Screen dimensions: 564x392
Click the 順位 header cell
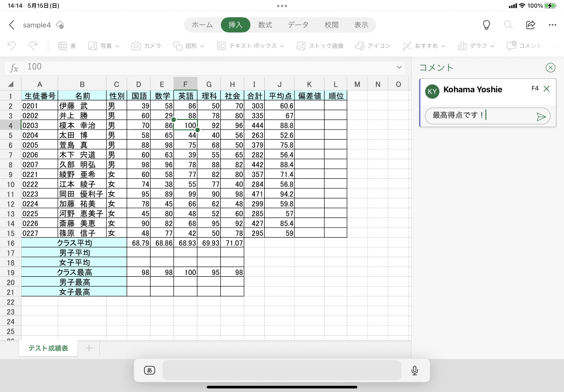(x=336, y=96)
